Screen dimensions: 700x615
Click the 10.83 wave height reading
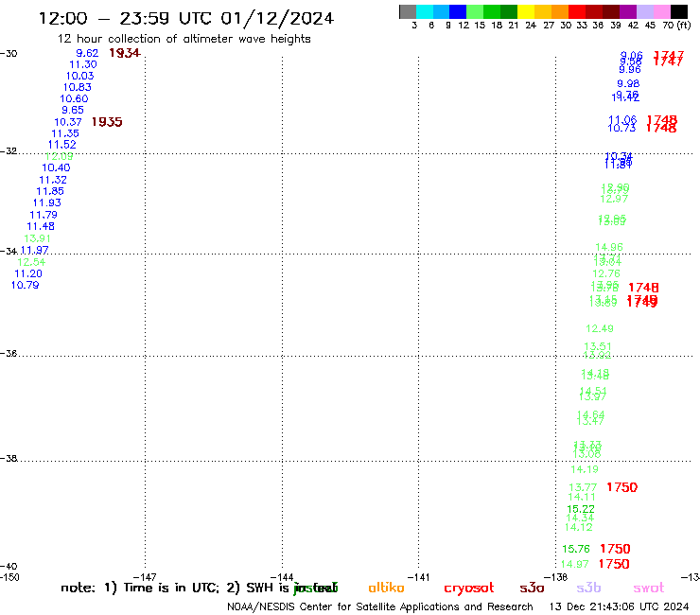pyautogui.click(x=78, y=88)
